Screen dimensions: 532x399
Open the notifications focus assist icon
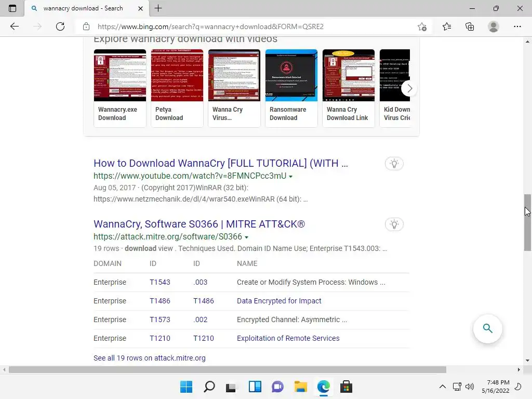(518, 387)
